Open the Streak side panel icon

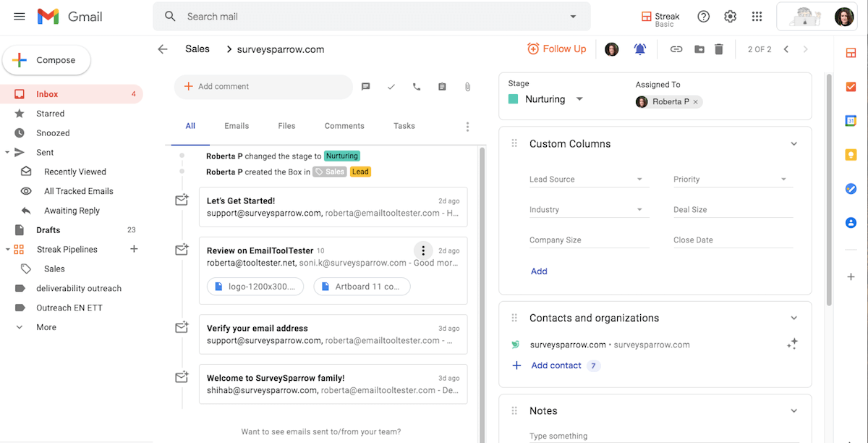click(x=851, y=53)
